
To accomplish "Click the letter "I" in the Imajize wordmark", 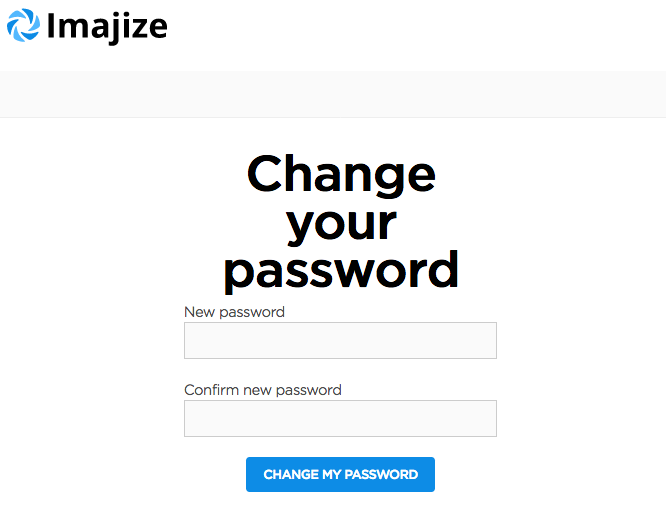I will click(51, 27).
